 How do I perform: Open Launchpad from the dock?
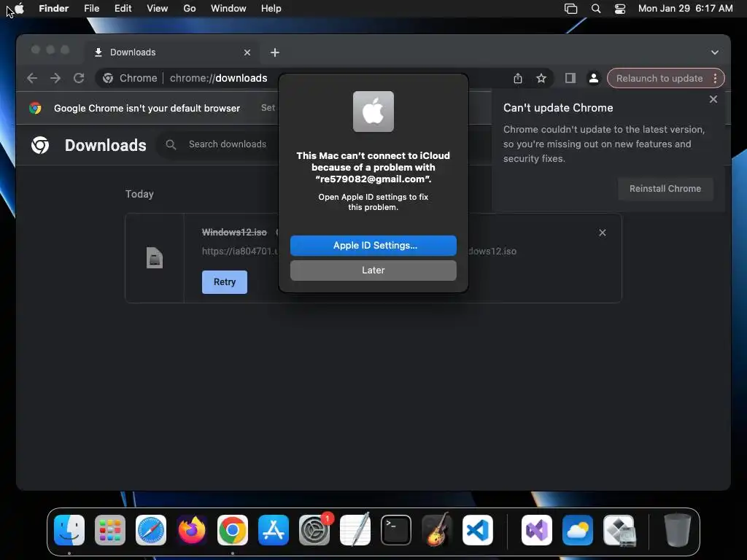click(x=110, y=530)
